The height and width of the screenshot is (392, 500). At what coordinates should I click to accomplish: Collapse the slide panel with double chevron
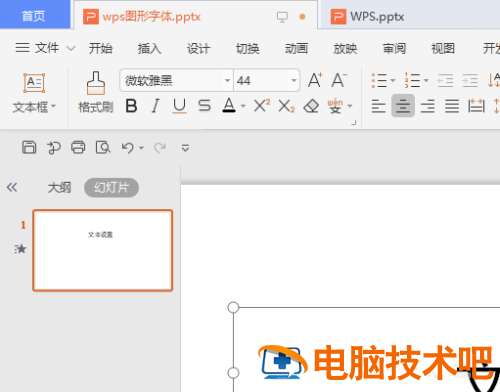click(x=12, y=187)
